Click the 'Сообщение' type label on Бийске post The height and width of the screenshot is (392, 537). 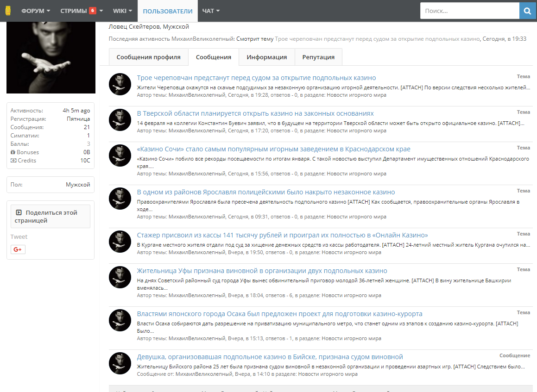click(x=515, y=356)
